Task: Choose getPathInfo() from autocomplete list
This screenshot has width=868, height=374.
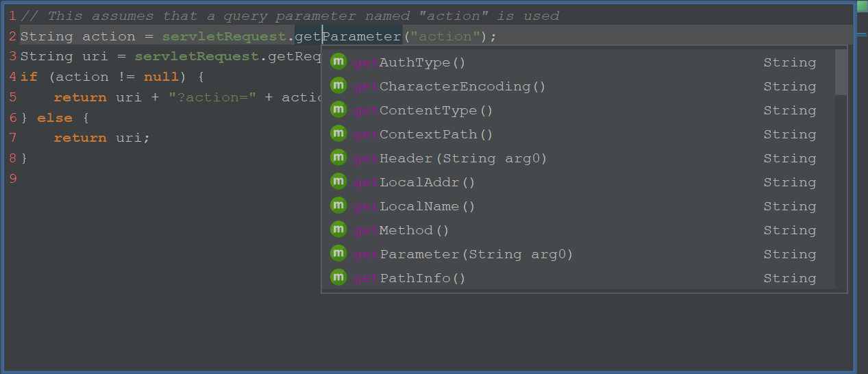Action: tap(409, 278)
